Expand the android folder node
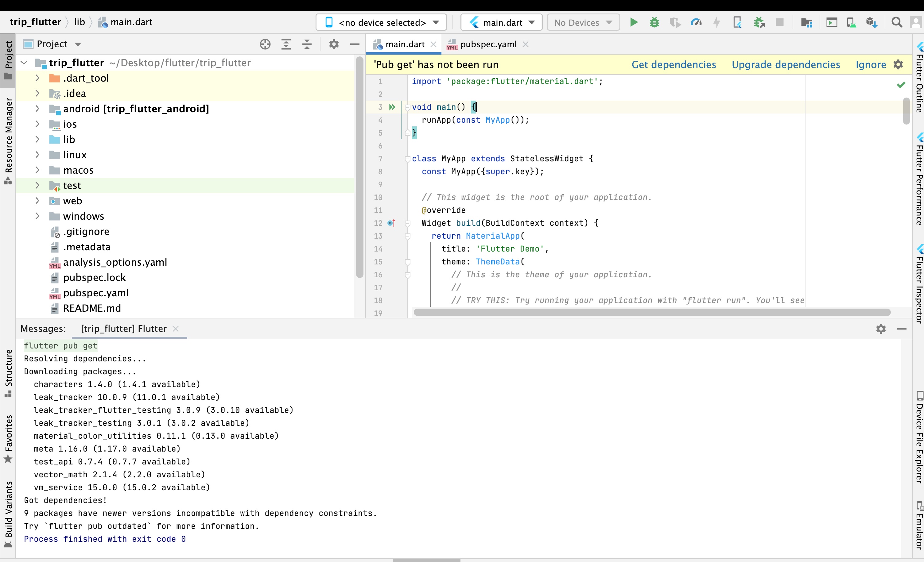The width and height of the screenshot is (924, 562). click(x=37, y=109)
